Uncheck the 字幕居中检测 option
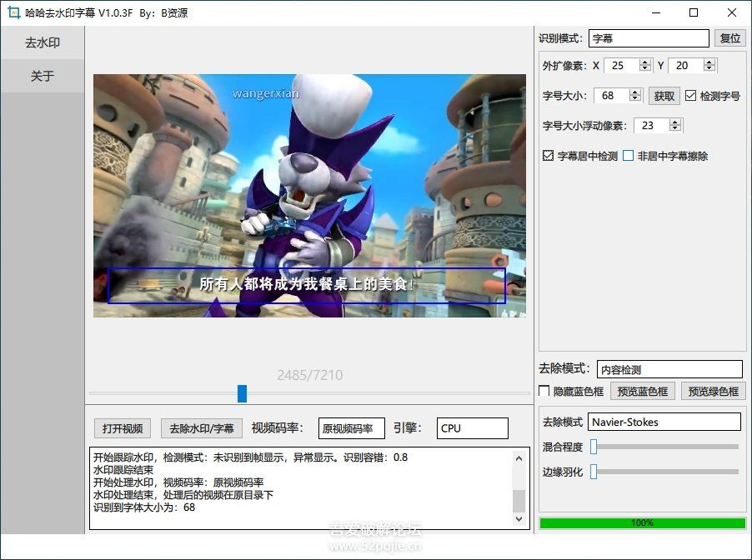This screenshot has width=752, height=560. 548,155
